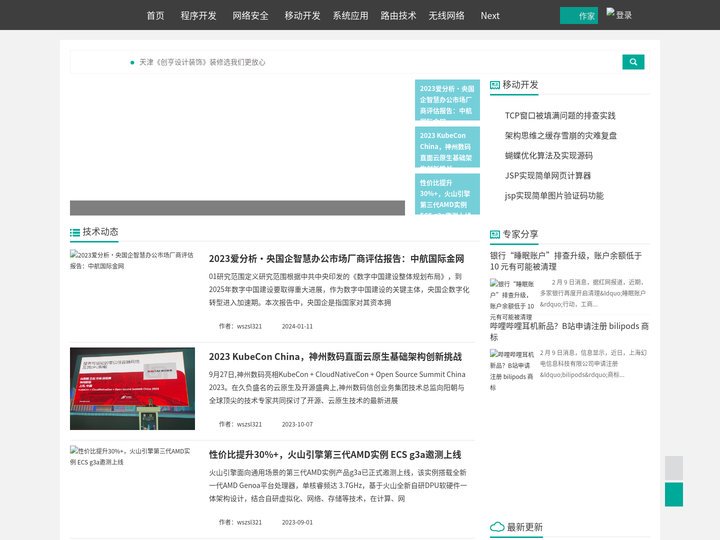Click the teal 作家 button
This screenshot has width=720, height=540.
coord(579,16)
